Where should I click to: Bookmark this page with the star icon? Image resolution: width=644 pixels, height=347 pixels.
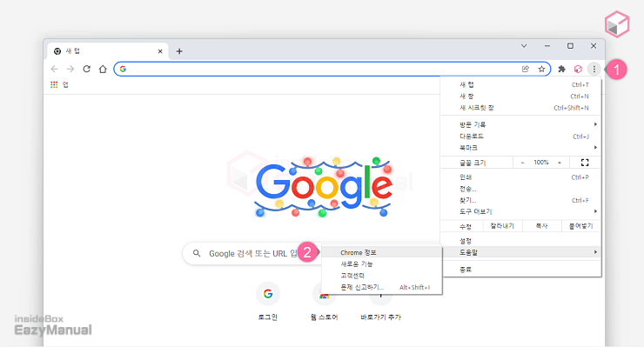coord(541,69)
